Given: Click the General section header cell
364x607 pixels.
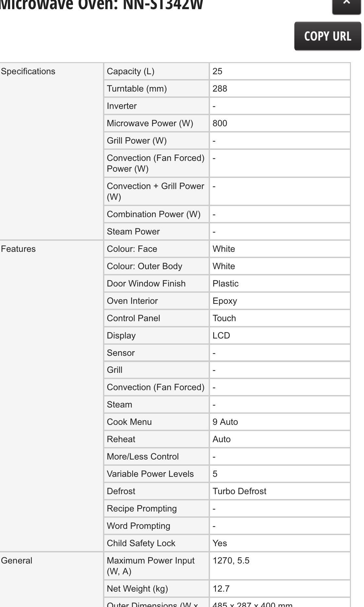Looking at the screenshot, I should [x=17, y=561].
